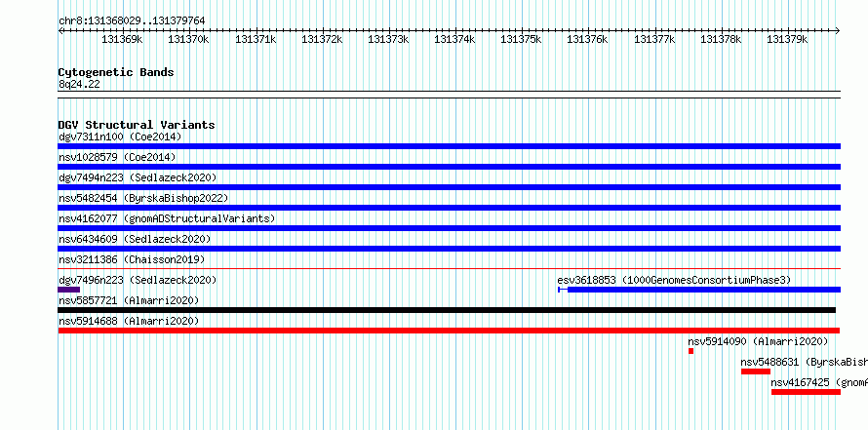This screenshot has width=868, height=430.
Task: Click the ruler's left arrowhead
Action: (x=60, y=31)
